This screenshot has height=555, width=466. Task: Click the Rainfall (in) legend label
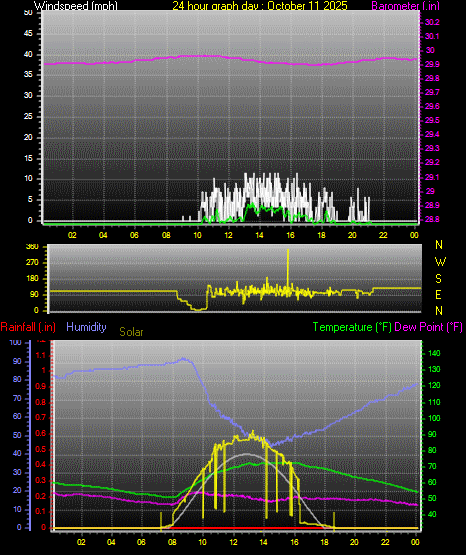(28, 327)
